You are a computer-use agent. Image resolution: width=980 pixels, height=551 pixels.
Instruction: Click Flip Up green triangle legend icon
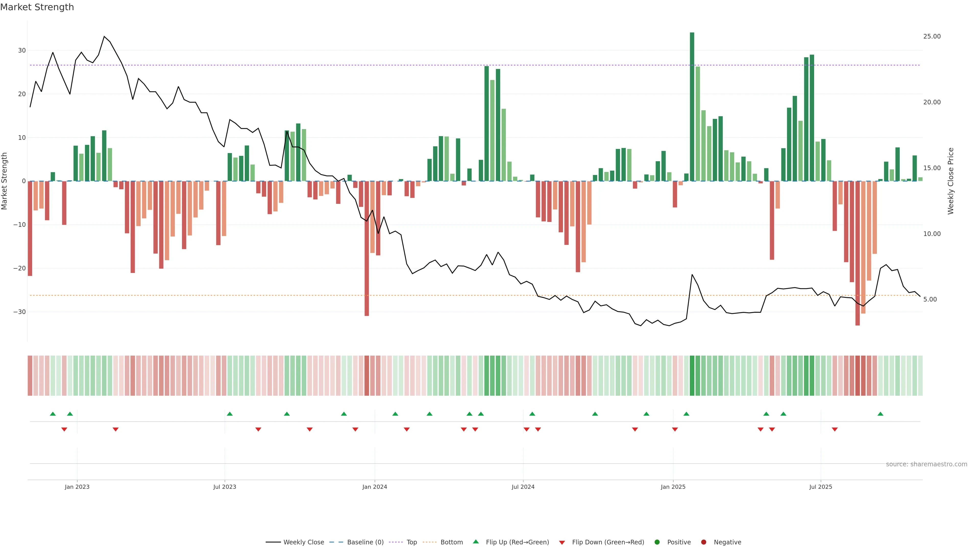[475, 542]
